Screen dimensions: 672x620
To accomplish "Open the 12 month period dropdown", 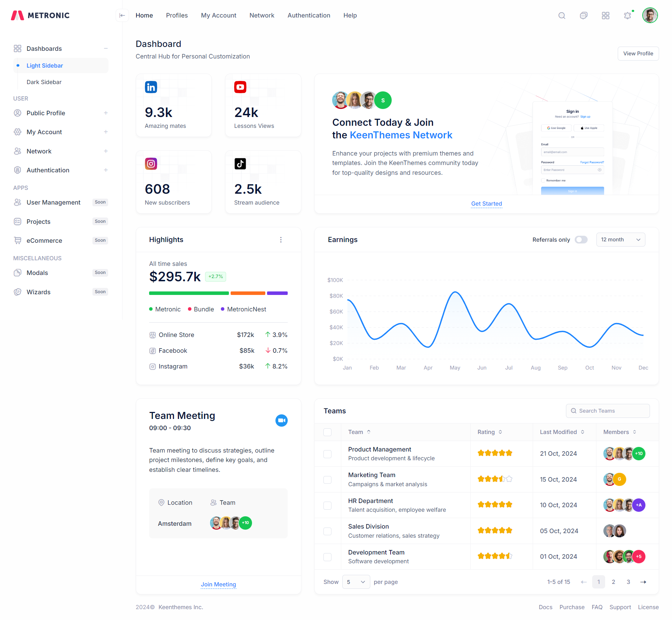I will click(621, 240).
